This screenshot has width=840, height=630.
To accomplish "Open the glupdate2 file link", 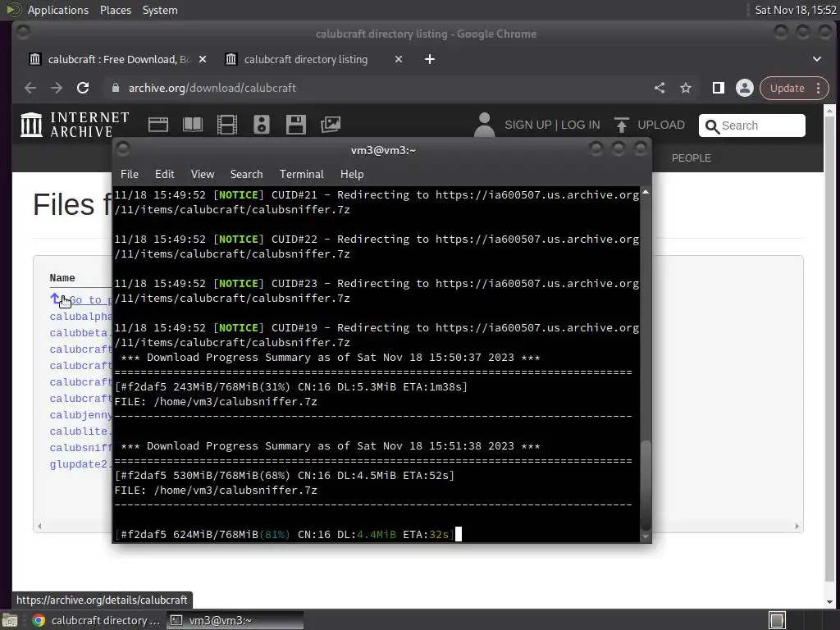I will (x=80, y=464).
